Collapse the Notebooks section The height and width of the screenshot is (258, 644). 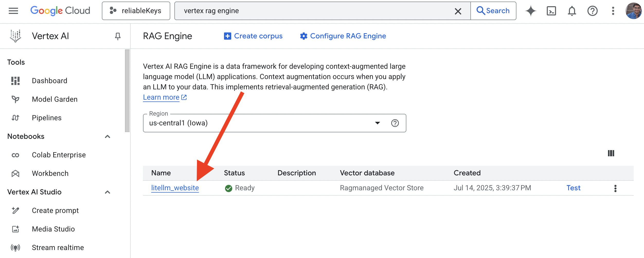[x=108, y=136]
